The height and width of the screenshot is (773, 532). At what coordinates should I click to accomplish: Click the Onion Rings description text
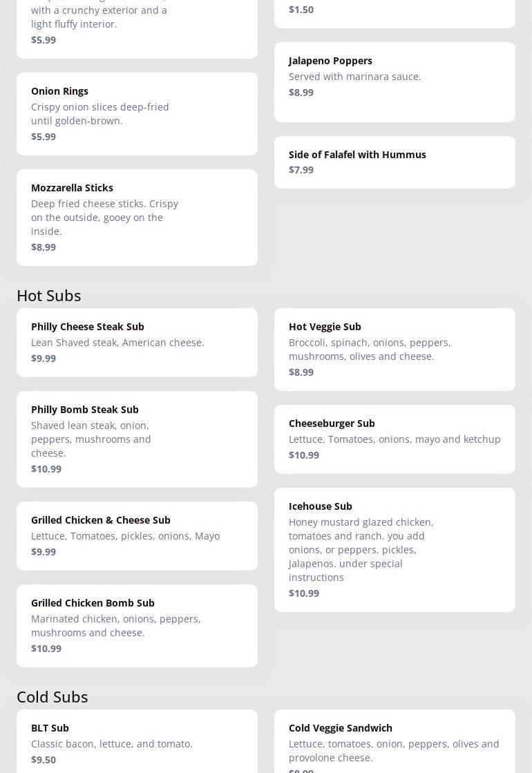(x=100, y=113)
